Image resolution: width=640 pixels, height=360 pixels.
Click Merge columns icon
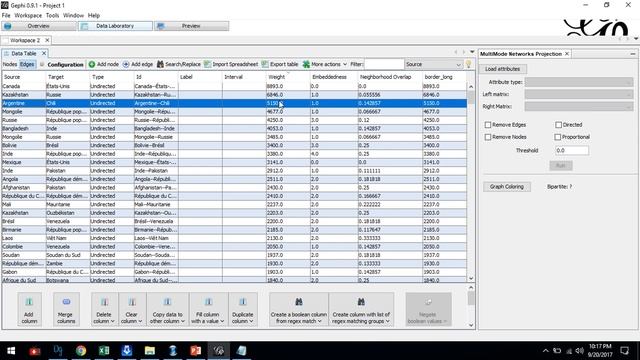tap(66, 302)
